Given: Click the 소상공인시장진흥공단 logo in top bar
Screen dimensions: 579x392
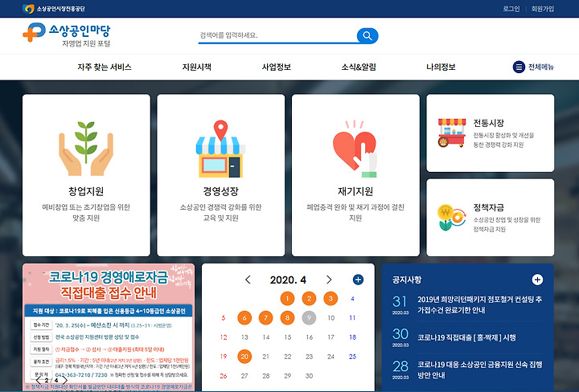Looking at the screenshot, I should [54, 9].
